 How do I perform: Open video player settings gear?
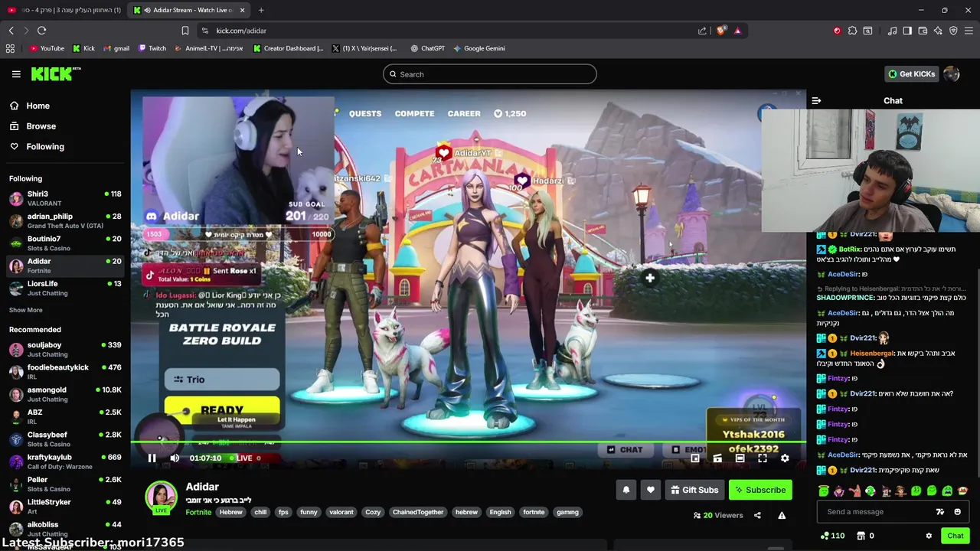coord(785,458)
